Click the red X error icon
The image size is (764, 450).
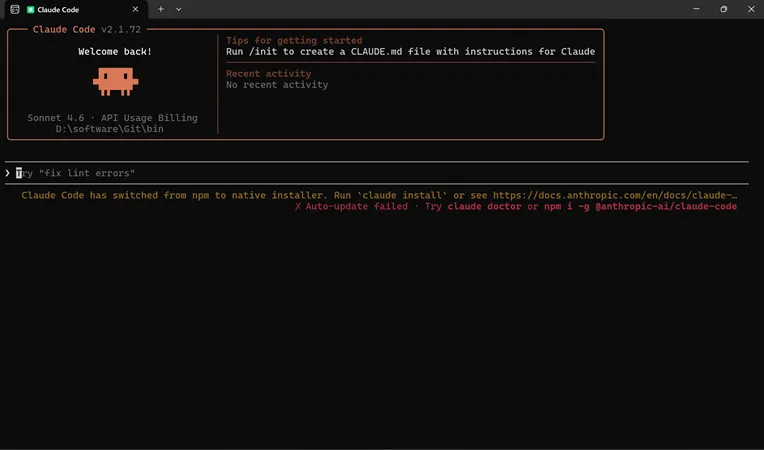pos(298,206)
